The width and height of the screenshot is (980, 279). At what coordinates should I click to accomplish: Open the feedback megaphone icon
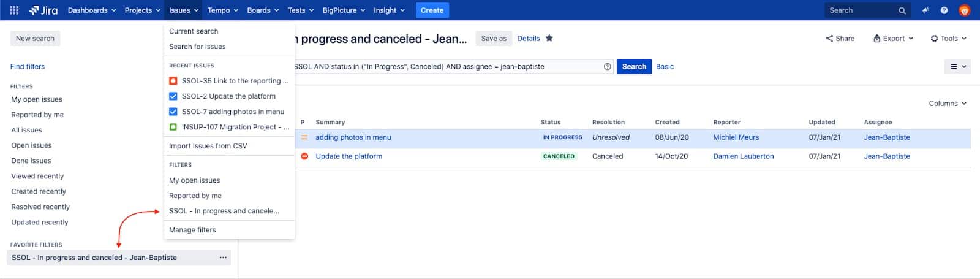(925, 10)
